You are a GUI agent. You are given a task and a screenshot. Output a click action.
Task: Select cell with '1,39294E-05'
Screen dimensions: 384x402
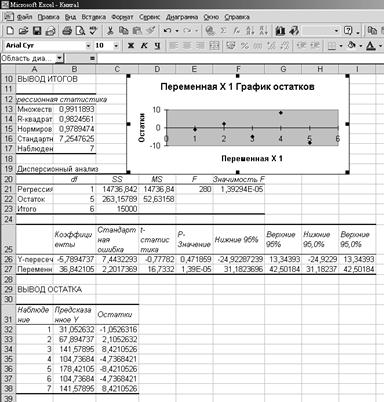click(239, 189)
